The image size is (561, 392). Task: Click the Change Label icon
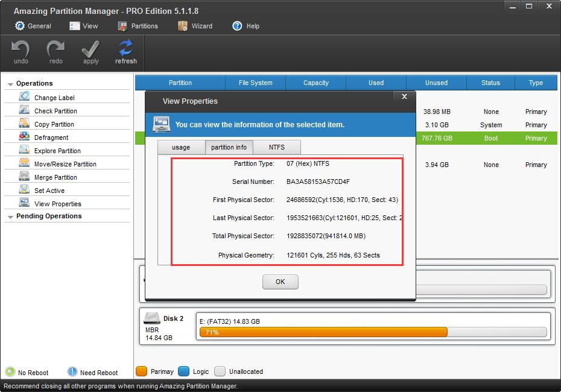[24, 96]
